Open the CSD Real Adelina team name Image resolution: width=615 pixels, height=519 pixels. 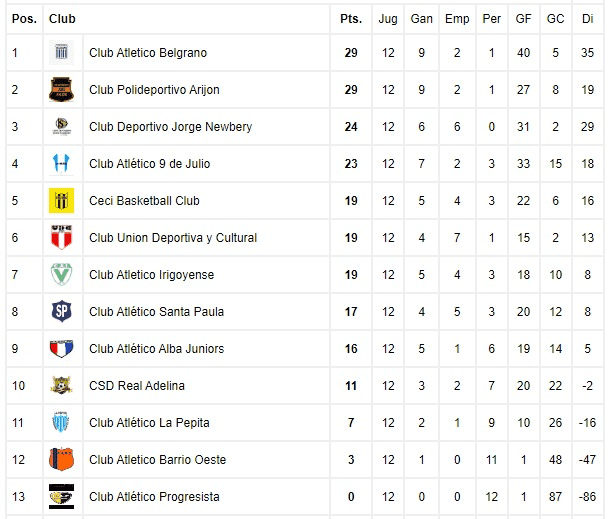coord(137,386)
